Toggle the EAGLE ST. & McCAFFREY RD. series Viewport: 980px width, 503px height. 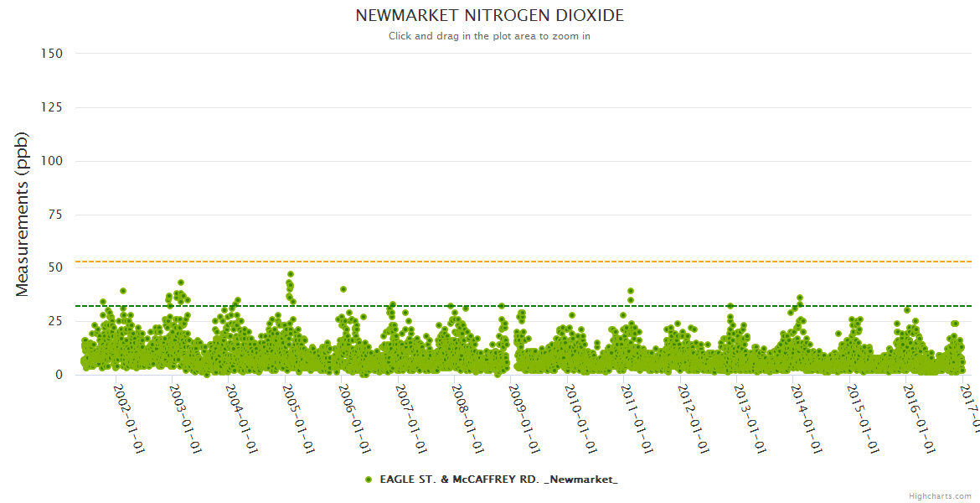pyautogui.click(x=498, y=480)
